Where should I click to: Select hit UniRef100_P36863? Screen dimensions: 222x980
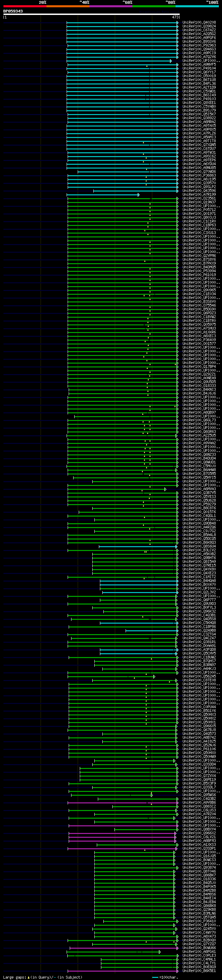tap(199, 175)
